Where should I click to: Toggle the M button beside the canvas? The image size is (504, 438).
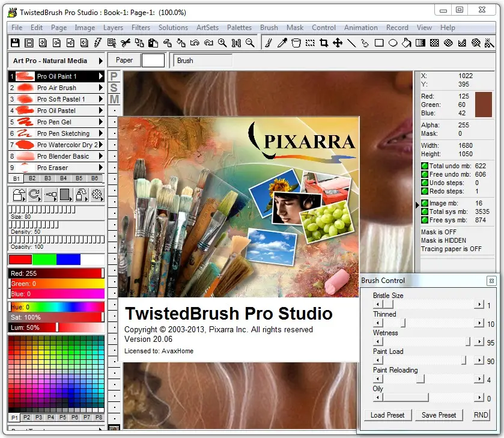coord(114,99)
